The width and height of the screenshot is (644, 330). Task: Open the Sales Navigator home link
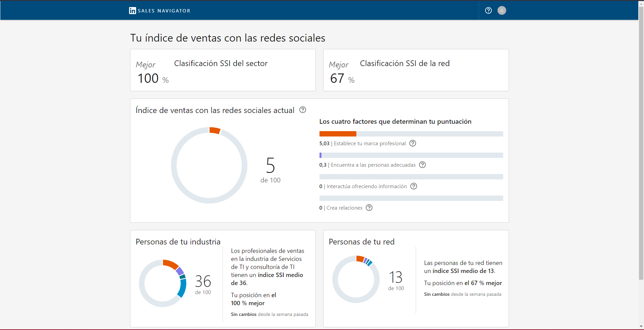(160, 11)
